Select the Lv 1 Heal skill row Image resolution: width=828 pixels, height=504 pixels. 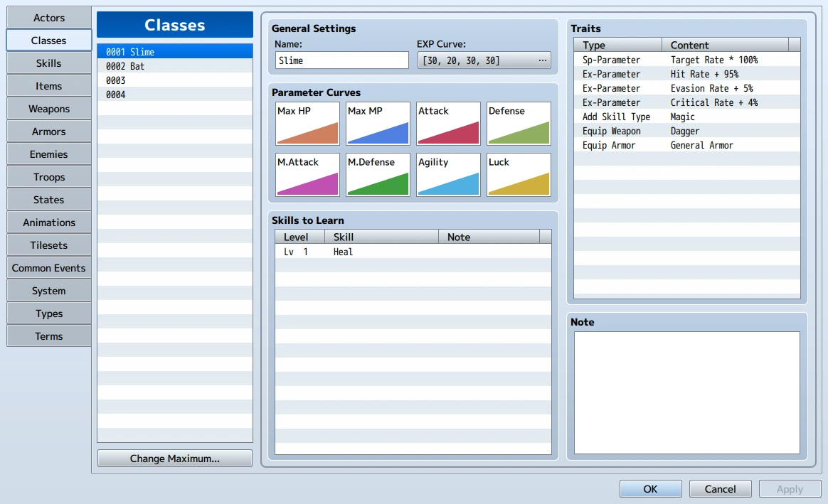tap(413, 252)
